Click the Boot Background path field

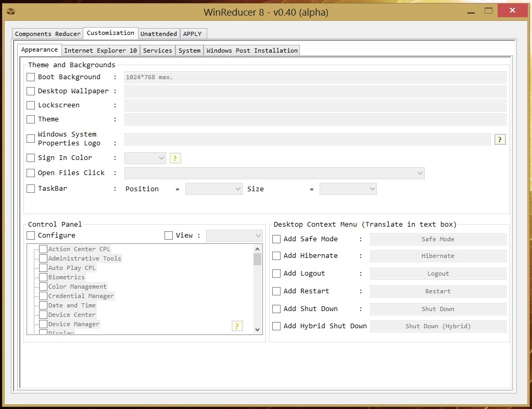(x=315, y=77)
